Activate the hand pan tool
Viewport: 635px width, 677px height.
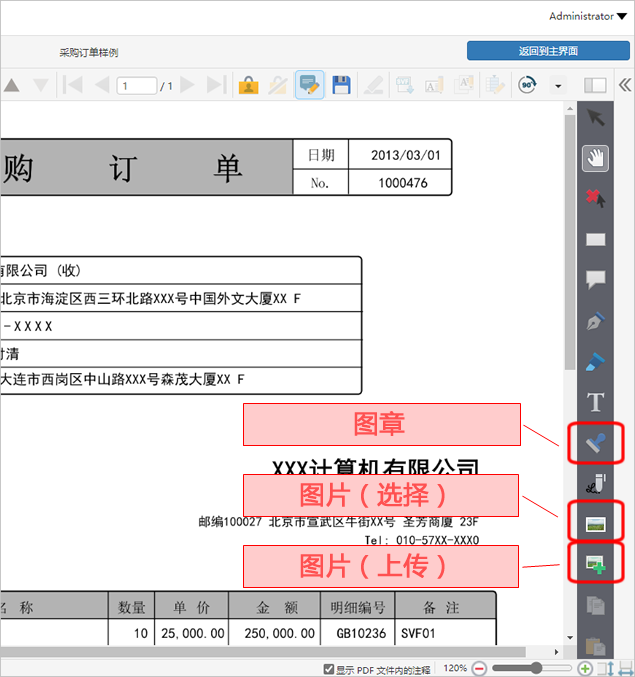[x=596, y=158]
